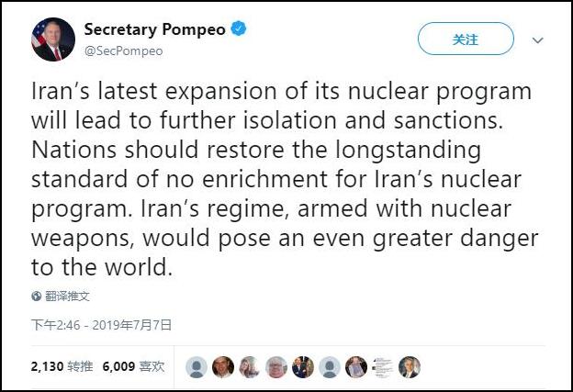Expand the tweet options chevron
This screenshot has height=392, width=573.
click(539, 40)
